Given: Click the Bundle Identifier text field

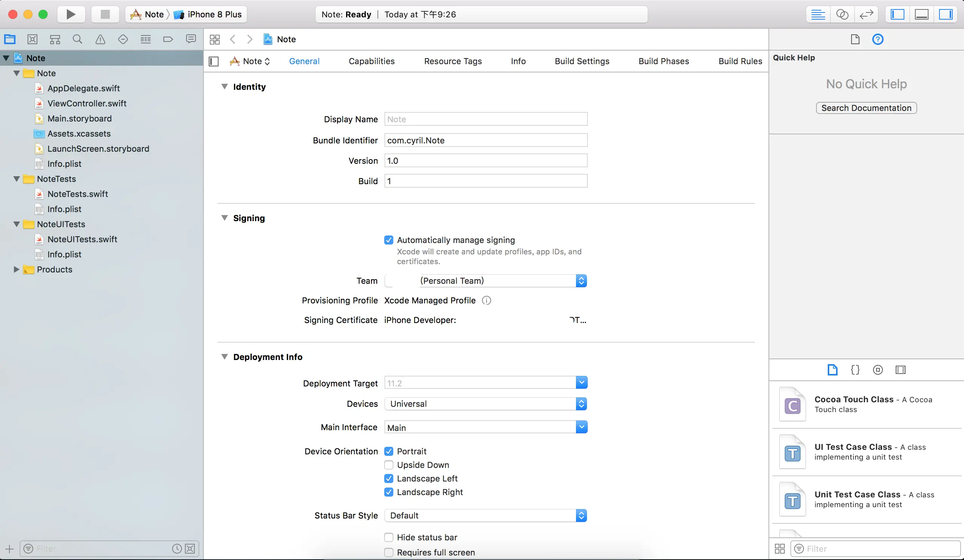Looking at the screenshot, I should (485, 140).
